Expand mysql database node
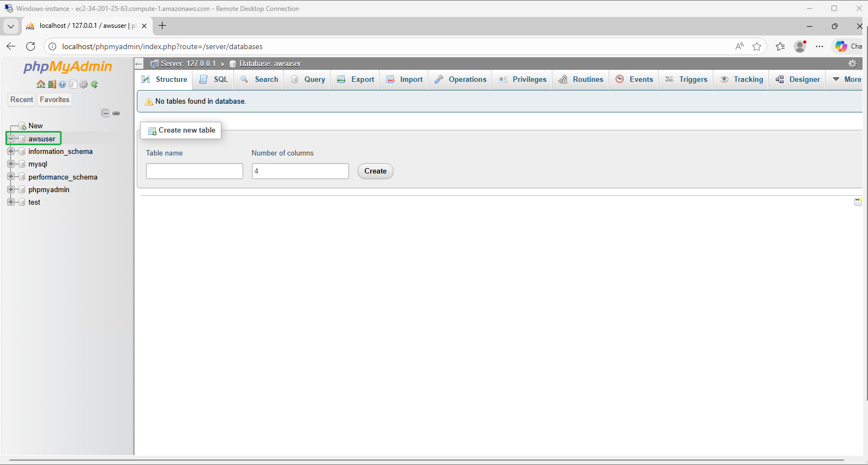868x465 pixels. [x=11, y=164]
